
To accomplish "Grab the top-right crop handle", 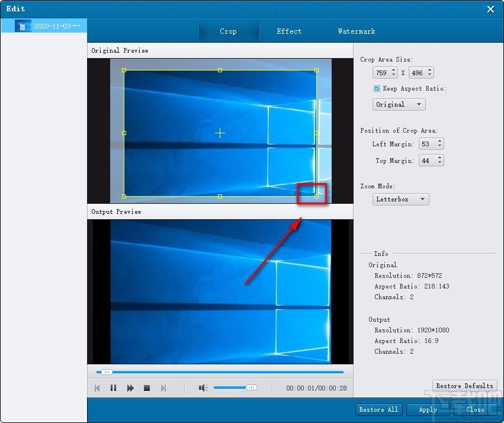I will pyautogui.click(x=316, y=70).
